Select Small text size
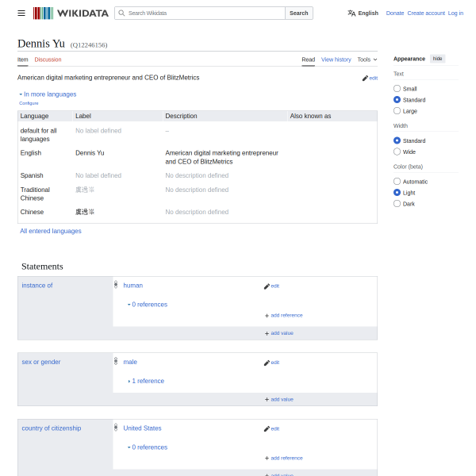The image size is (476, 476). (x=397, y=88)
